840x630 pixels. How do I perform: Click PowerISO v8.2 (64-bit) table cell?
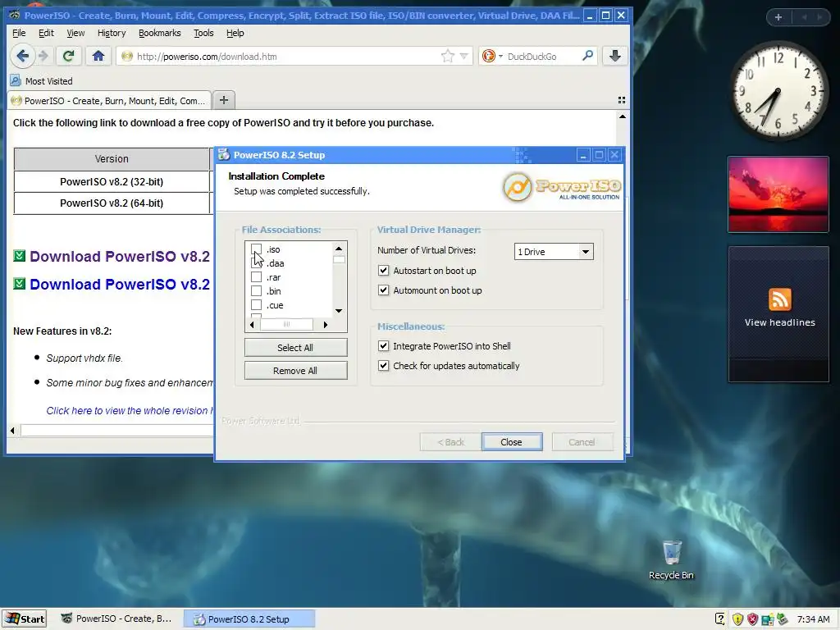[112, 203]
